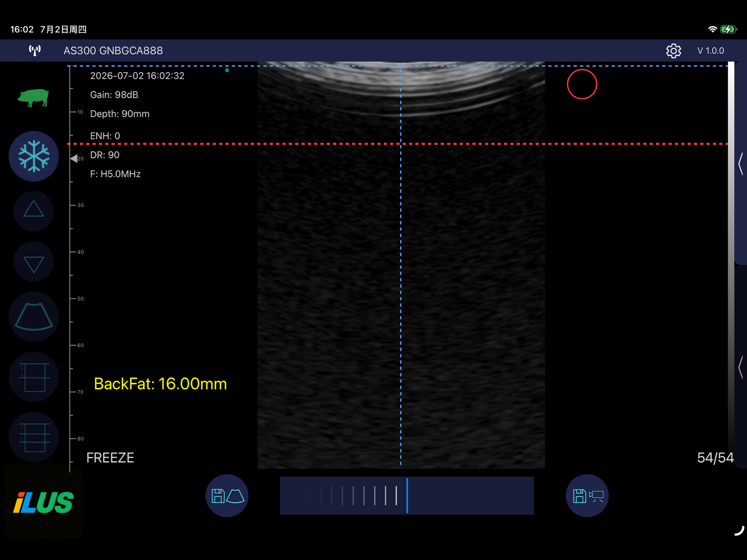Click the FREEZE status label
This screenshot has height=560, width=747.
pos(110,458)
